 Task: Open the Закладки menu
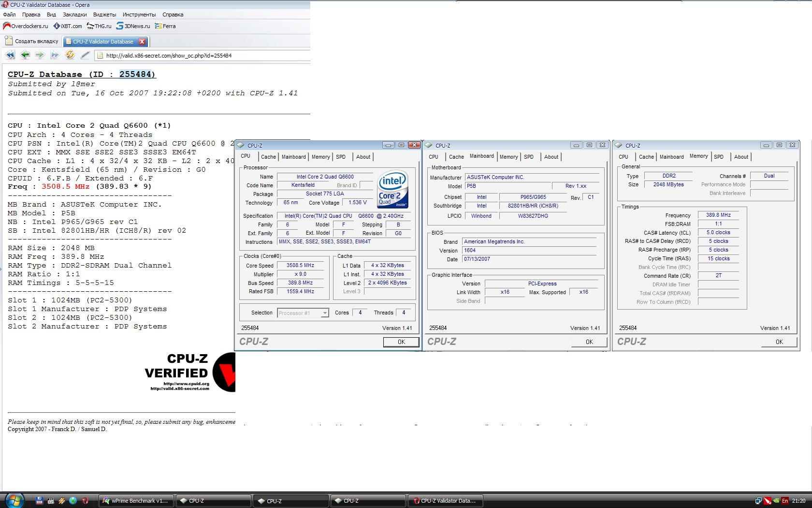pyautogui.click(x=75, y=15)
